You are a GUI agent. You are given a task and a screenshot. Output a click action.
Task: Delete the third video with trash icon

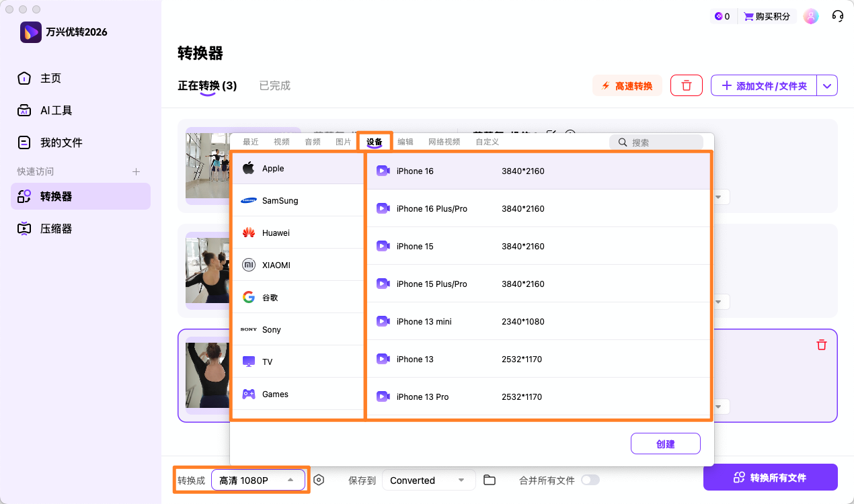(x=821, y=345)
